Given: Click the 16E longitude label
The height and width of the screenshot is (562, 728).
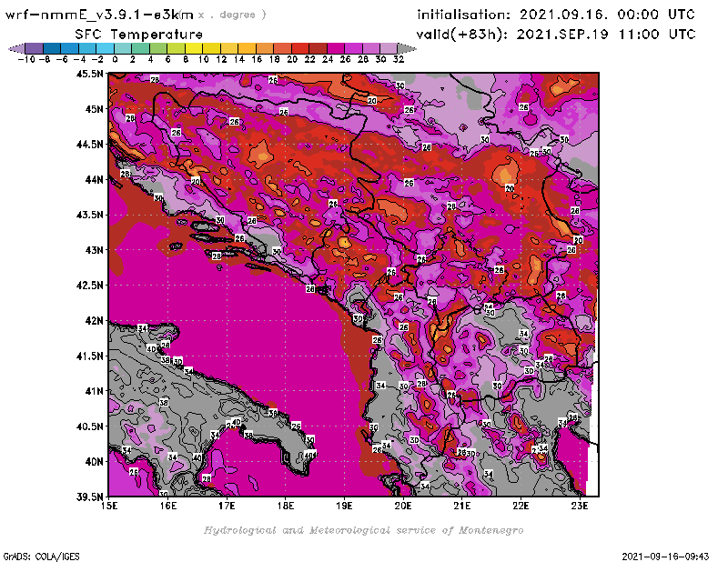Looking at the screenshot, I should (x=168, y=506).
